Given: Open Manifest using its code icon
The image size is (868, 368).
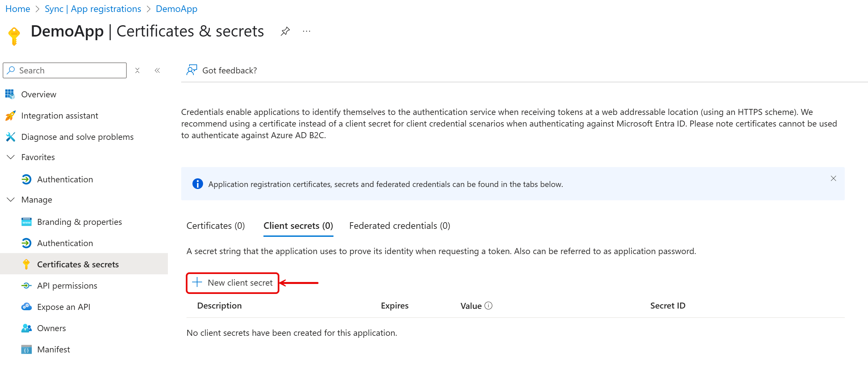Looking at the screenshot, I should click(26, 349).
